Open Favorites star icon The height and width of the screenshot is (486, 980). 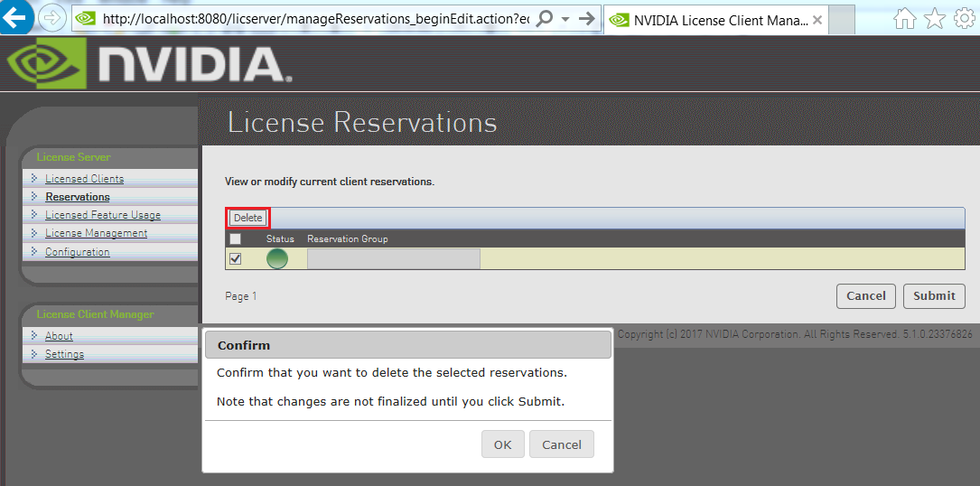(x=935, y=19)
